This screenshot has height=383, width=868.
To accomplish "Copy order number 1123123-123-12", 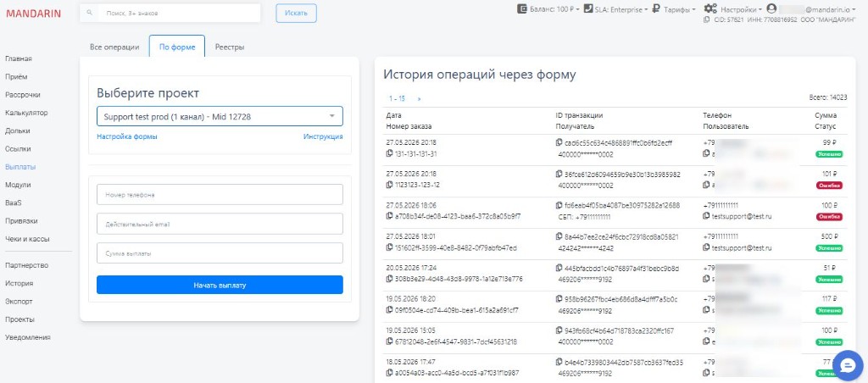I will (389, 185).
